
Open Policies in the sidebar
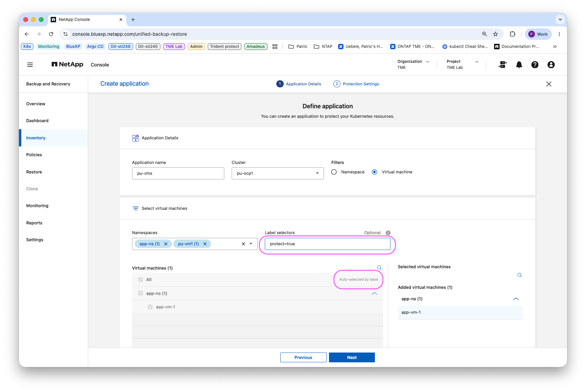click(34, 155)
